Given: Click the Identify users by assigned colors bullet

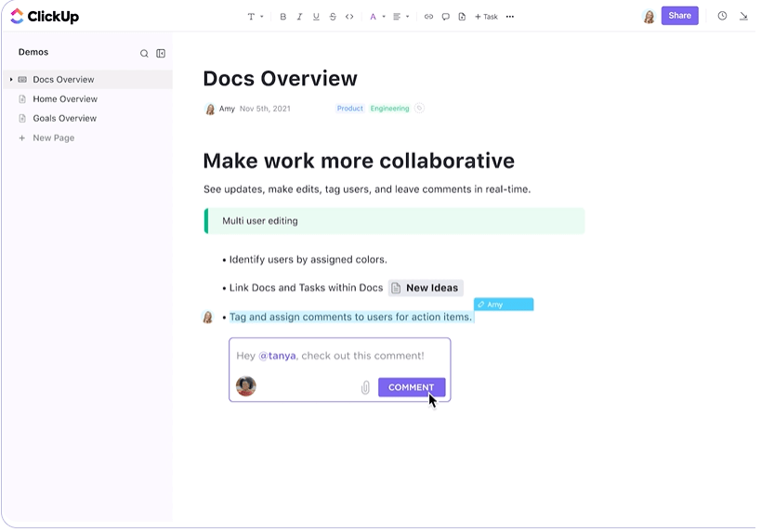Looking at the screenshot, I should pyautogui.click(x=308, y=259).
